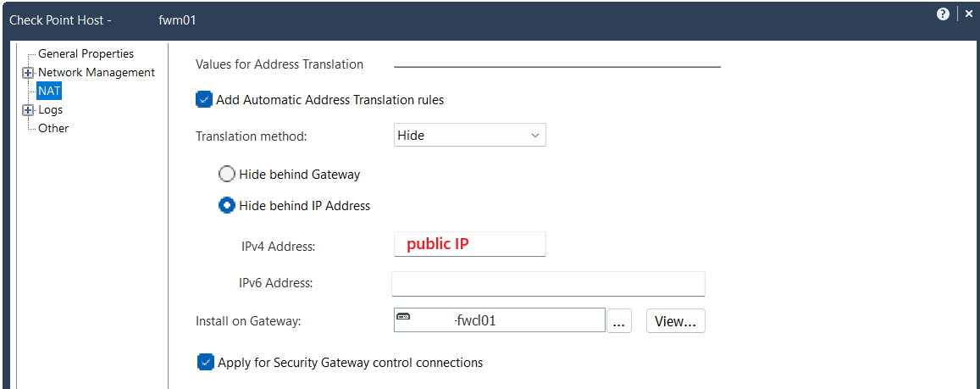This screenshot has width=980, height=389.
Task: Select Hide behind Gateway option
Action: [x=227, y=175]
